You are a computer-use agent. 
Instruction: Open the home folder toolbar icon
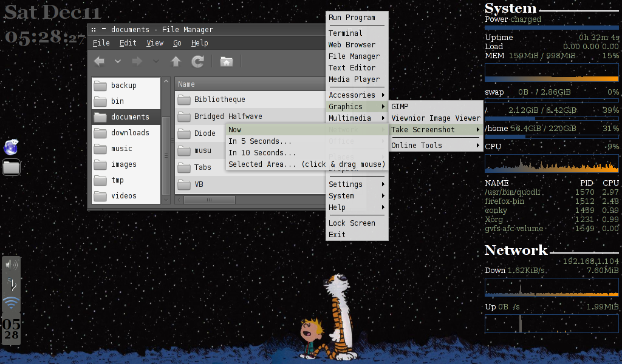tap(227, 62)
